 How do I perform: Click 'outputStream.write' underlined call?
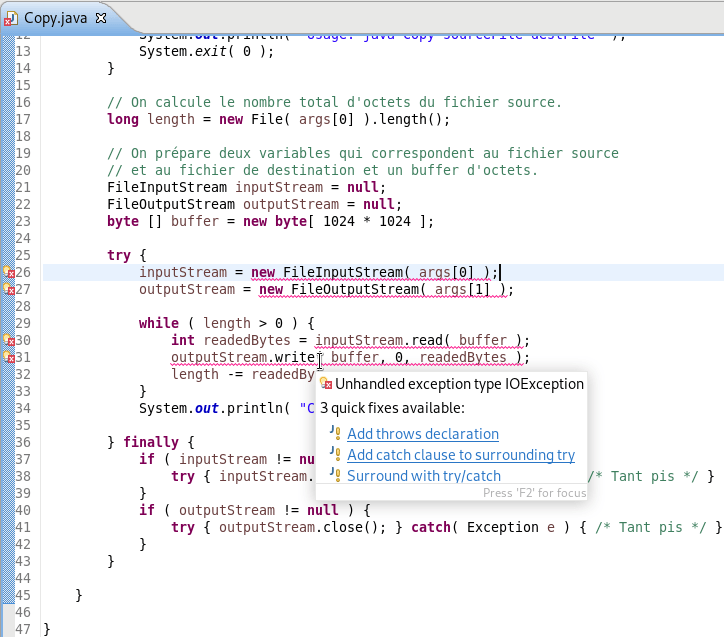[x=243, y=358]
